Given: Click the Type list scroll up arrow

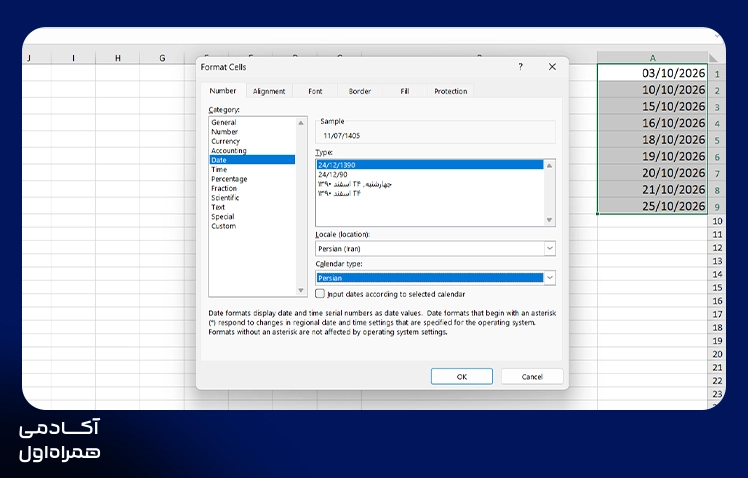Looking at the screenshot, I should click(x=549, y=165).
